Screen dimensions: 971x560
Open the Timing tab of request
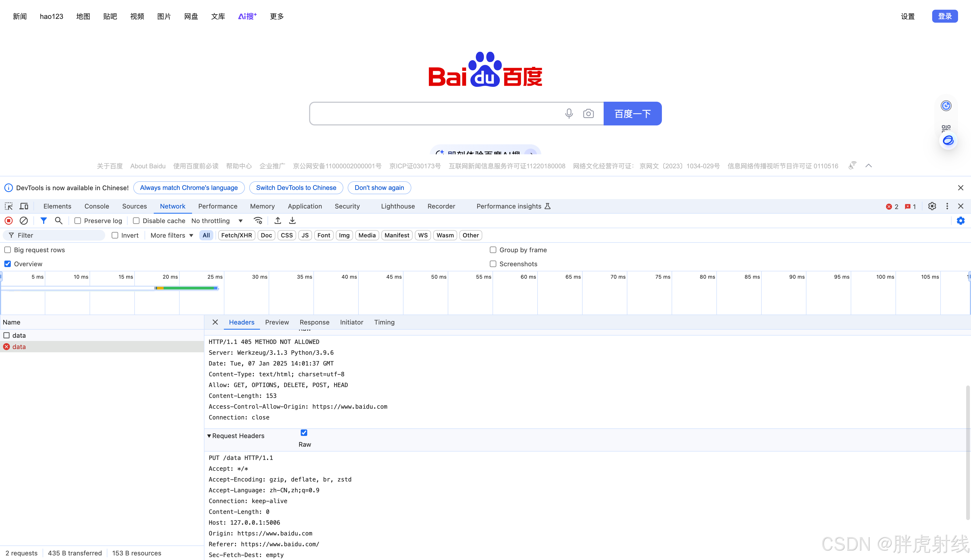[x=384, y=322]
